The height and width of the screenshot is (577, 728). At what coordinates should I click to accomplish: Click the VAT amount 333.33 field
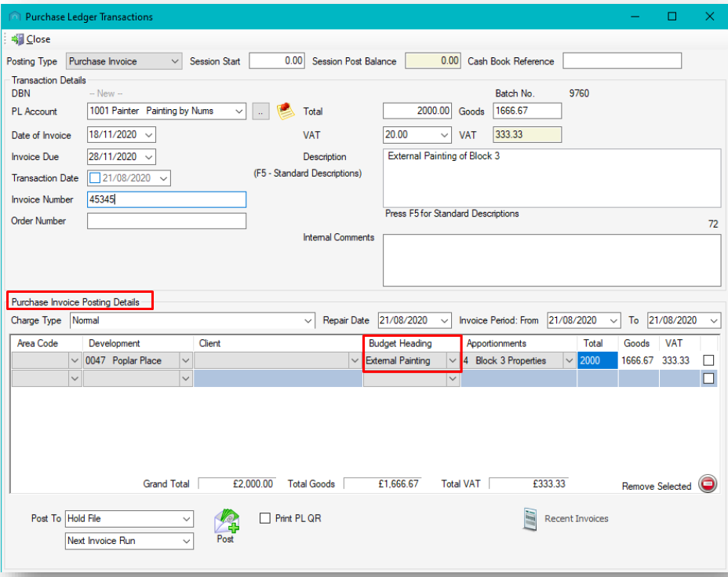pos(527,135)
